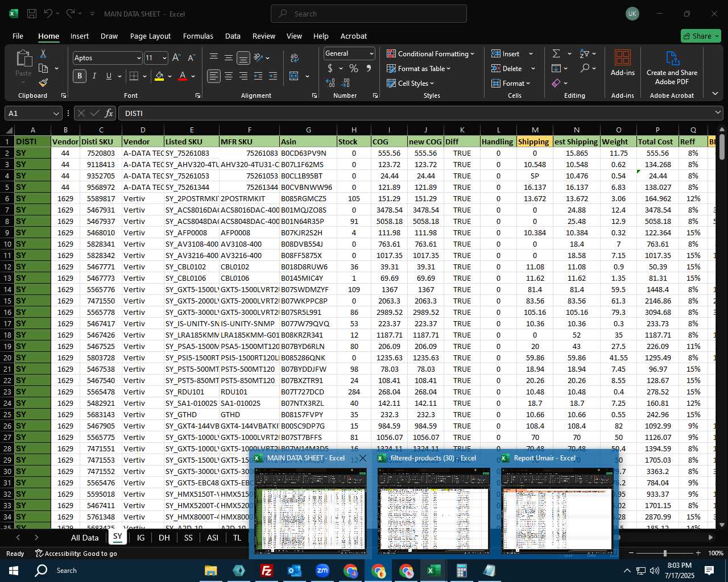Open the All Data sheet tab
Image resolution: width=728 pixels, height=582 pixels.
(85, 538)
